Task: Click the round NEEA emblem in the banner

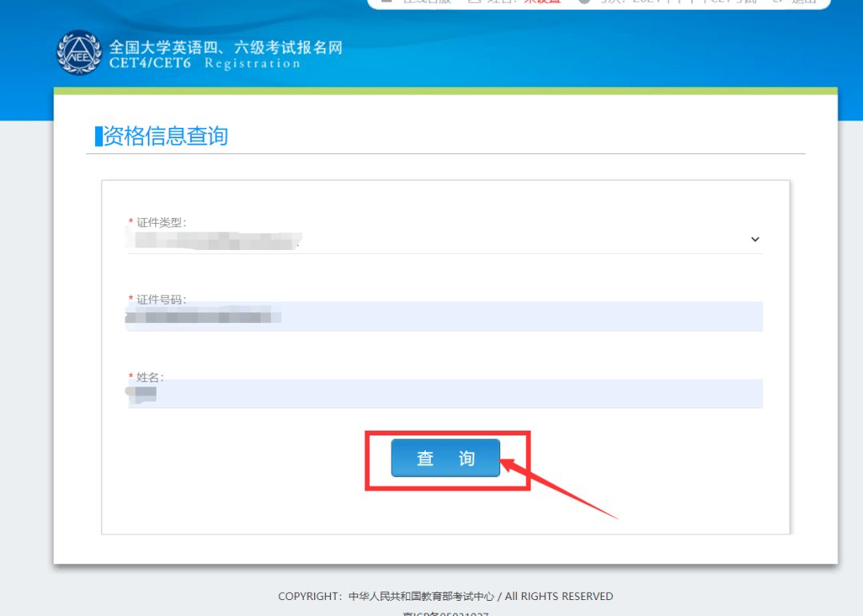Action: pos(78,53)
